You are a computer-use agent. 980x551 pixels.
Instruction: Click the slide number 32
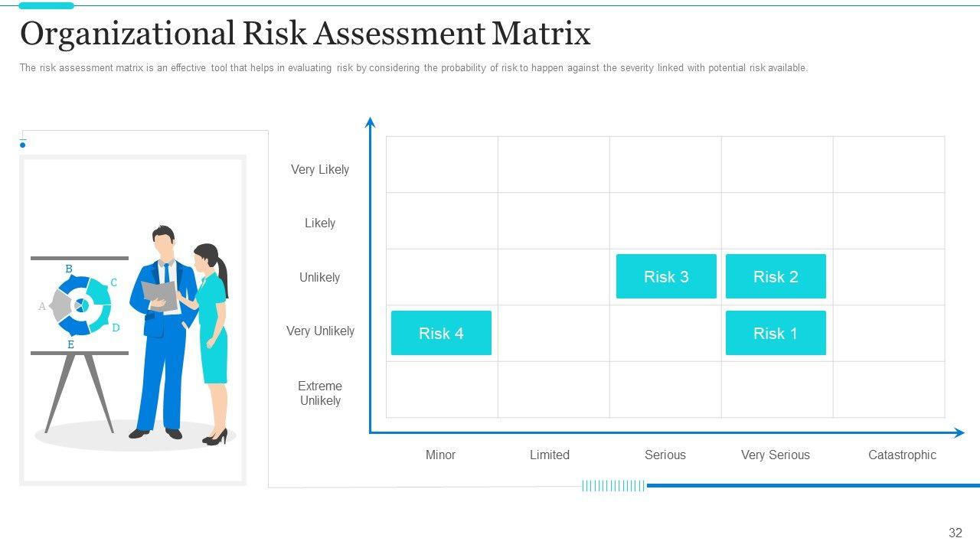(955, 533)
